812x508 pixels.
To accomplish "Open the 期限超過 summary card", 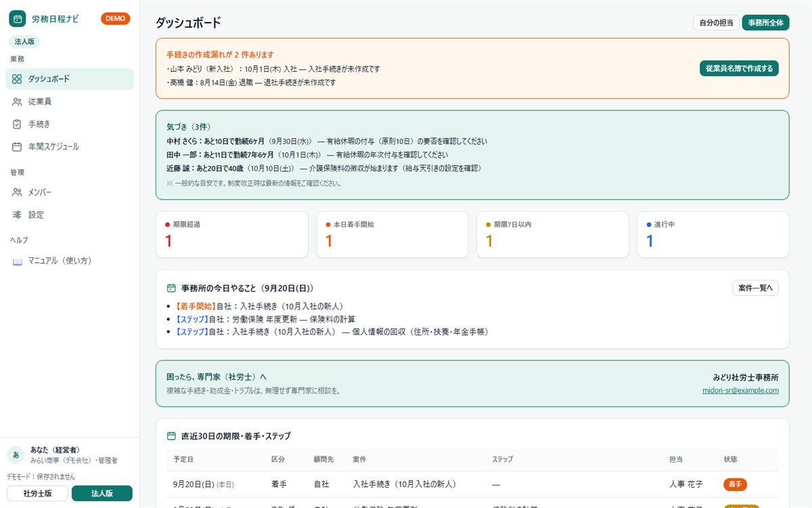I will pyautogui.click(x=231, y=234).
